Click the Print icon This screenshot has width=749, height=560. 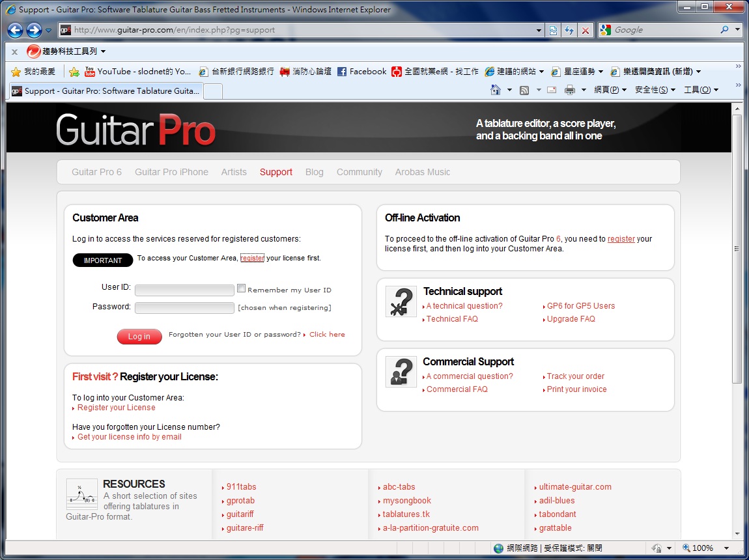point(569,90)
